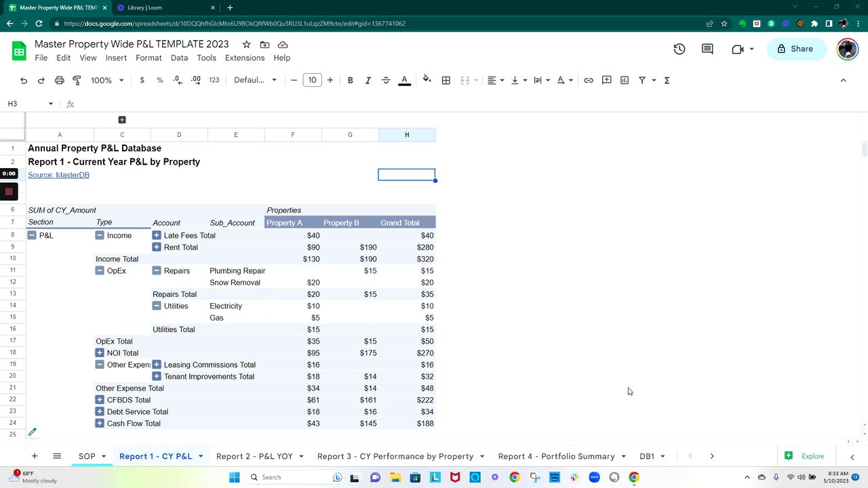
Task: Open the font family dropdown
Action: 255,80
